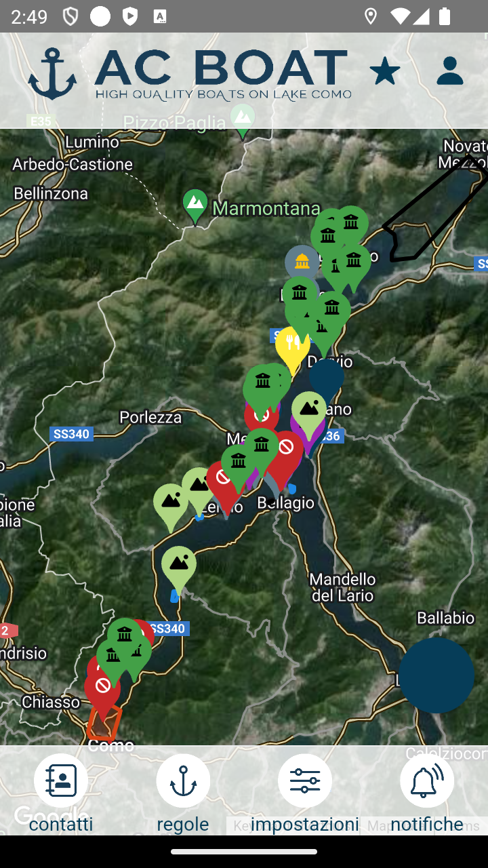
Task: Tap the Pizzo Paglia peak marker
Action: [243, 119]
